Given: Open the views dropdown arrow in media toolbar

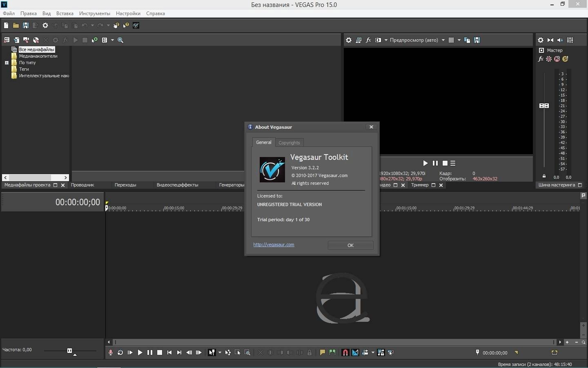Looking at the screenshot, I should click(112, 40).
